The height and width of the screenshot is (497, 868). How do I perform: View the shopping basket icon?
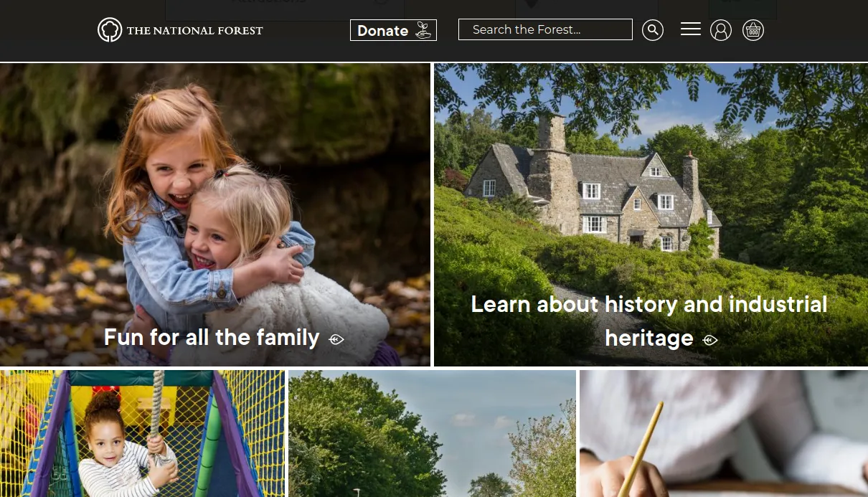[753, 30]
